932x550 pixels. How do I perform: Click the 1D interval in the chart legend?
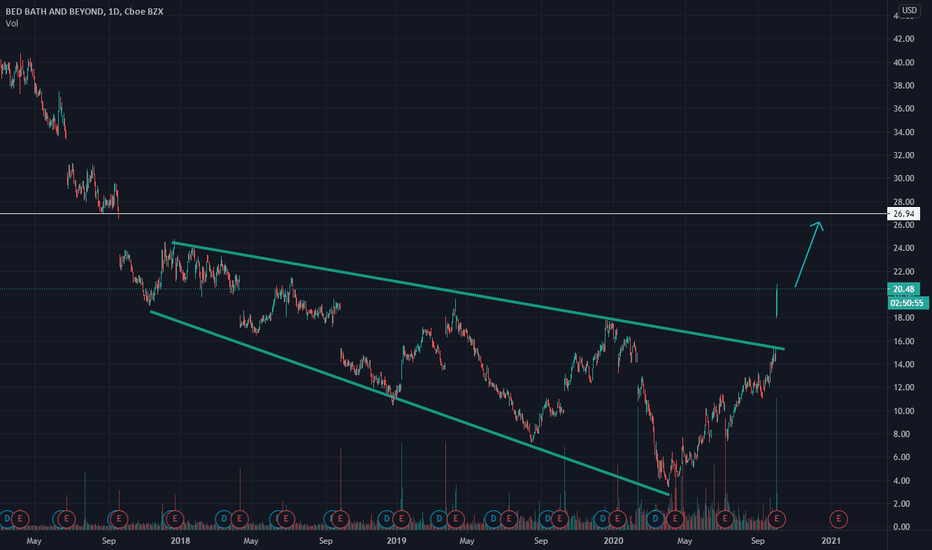point(115,11)
